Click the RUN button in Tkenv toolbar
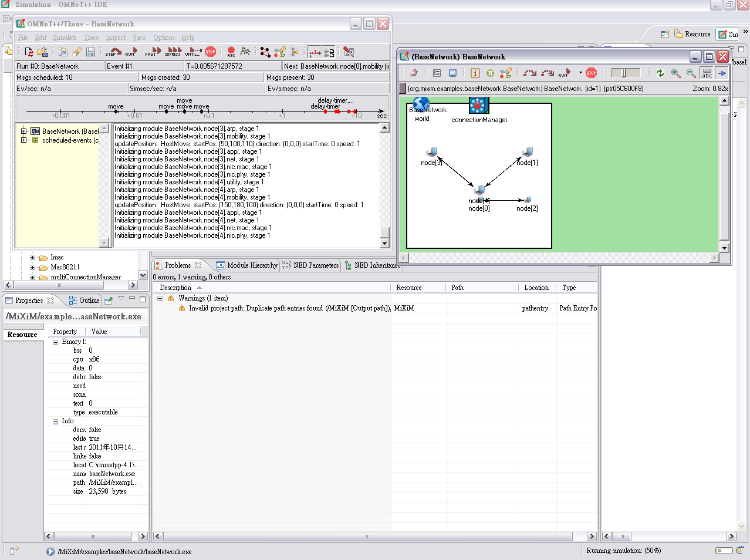Viewport: 750px width, 560px height. coord(131,52)
